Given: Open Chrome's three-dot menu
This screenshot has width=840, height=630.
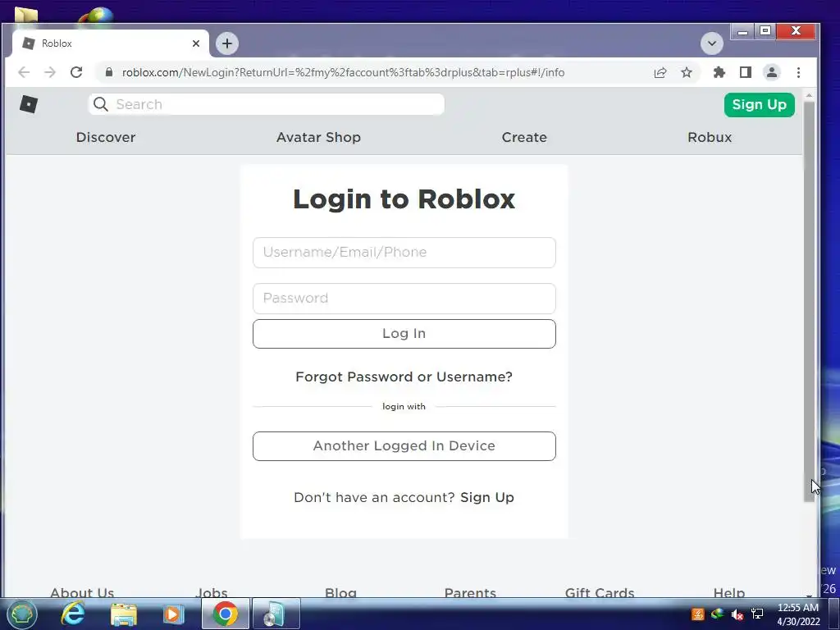Looking at the screenshot, I should click(x=798, y=72).
